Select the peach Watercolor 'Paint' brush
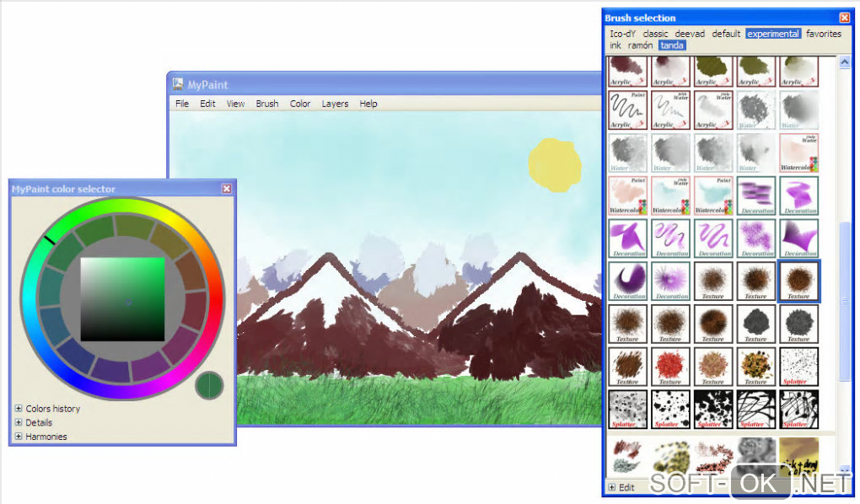Viewport: 860px width, 504px height. 627,196
